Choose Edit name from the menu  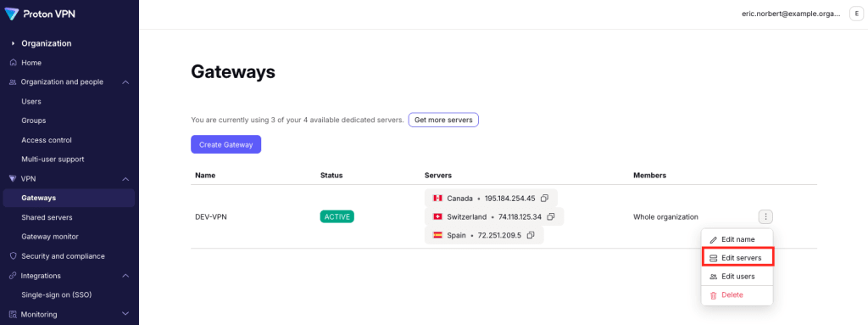tap(737, 239)
